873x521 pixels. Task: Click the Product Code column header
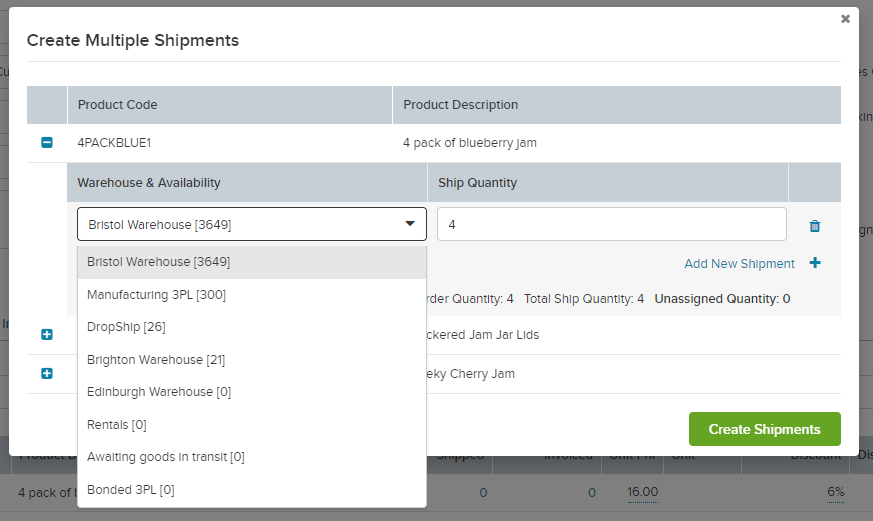[x=118, y=105]
